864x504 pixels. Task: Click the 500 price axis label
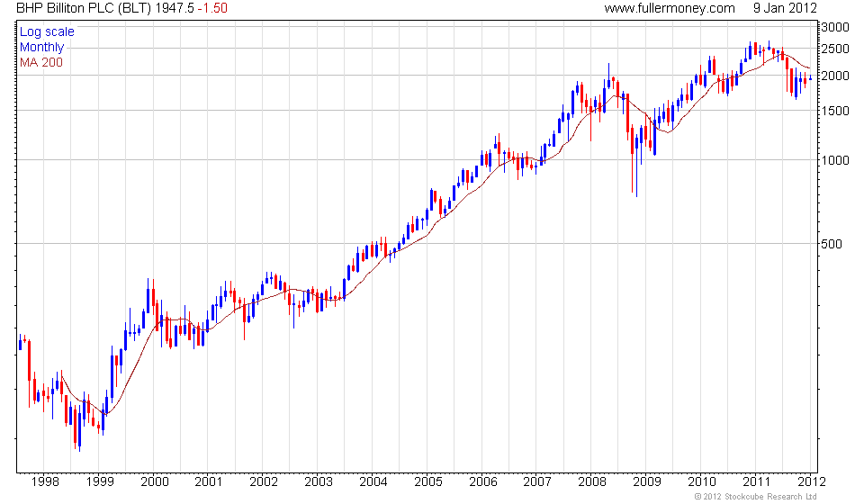832,244
